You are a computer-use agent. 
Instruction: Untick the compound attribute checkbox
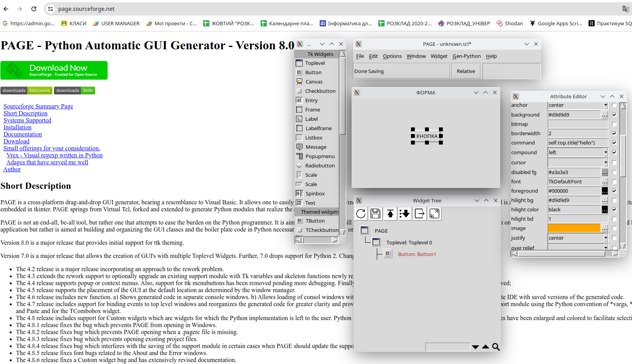coord(614,152)
